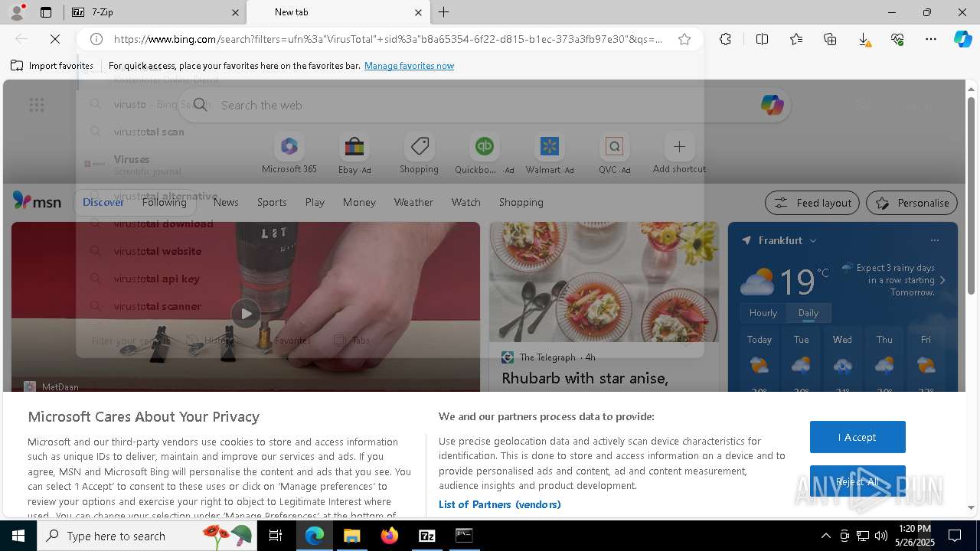Open the Play category
This screenshot has height=551, width=980.
[x=315, y=202]
